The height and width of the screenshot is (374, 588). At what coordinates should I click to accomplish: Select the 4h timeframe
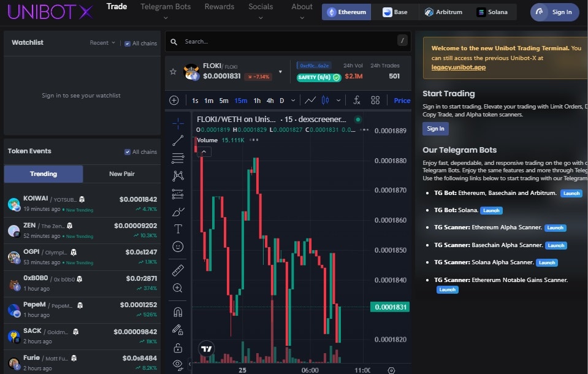click(x=270, y=101)
